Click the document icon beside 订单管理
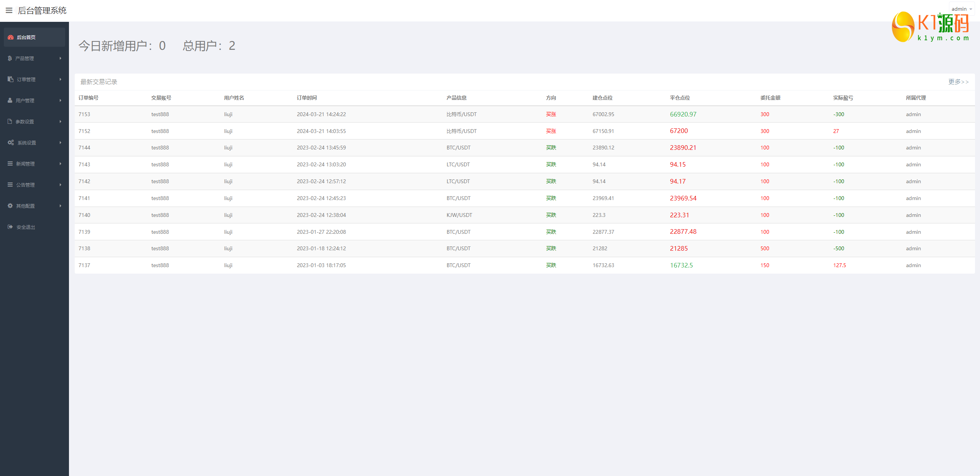Viewport: 980px width, 476px height. tap(10, 79)
